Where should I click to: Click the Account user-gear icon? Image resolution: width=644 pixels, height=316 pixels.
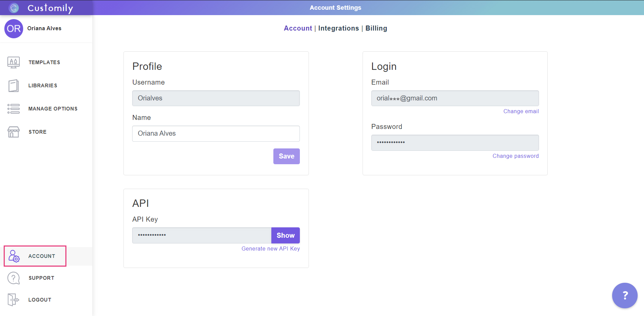coord(14,256)
